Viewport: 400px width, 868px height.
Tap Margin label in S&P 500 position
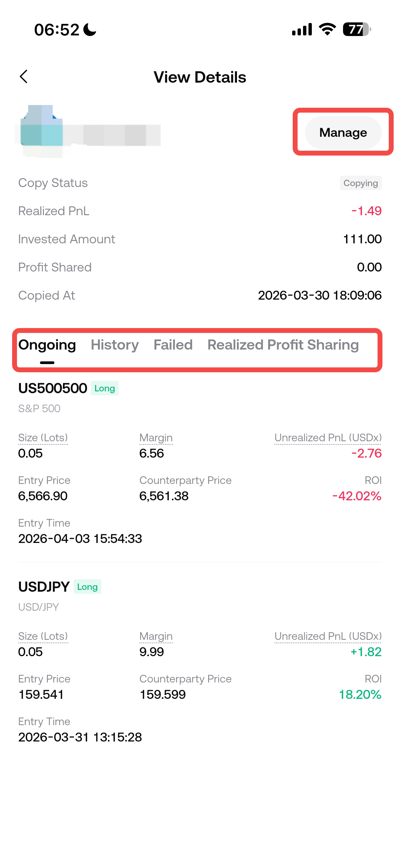[156, 438]
